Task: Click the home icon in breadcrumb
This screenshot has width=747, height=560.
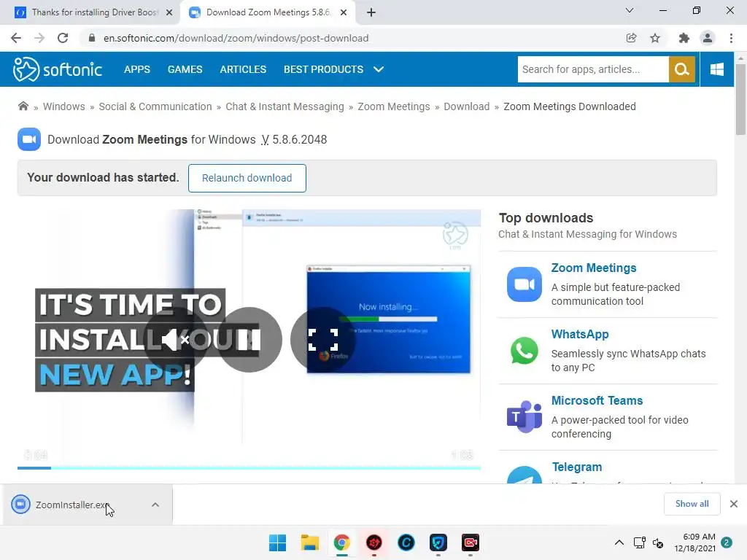Action: [x=23, y=106]
